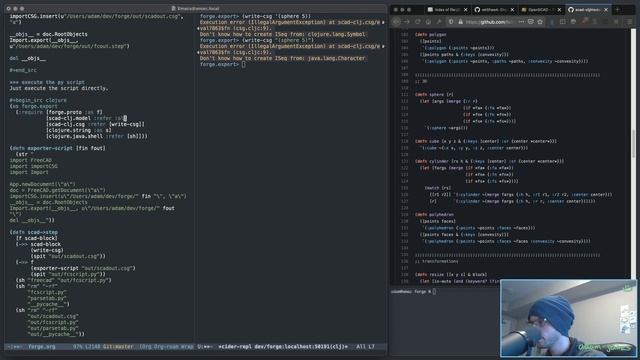Click '(sh "freecad"' line in scad->step
The width and height of the screenshot is (640, 360).
pyautogui.click(x=63, y=280)
